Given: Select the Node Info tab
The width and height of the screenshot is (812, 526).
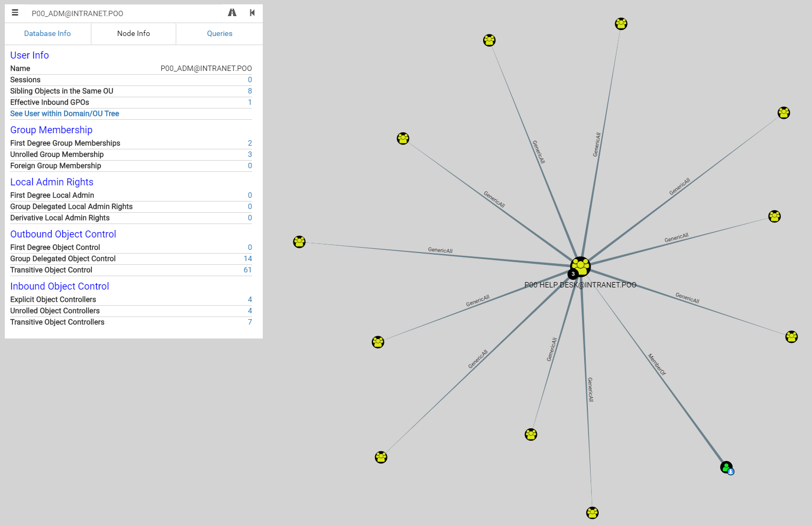Looking at the screenshot, I should (x=133, y=33).
